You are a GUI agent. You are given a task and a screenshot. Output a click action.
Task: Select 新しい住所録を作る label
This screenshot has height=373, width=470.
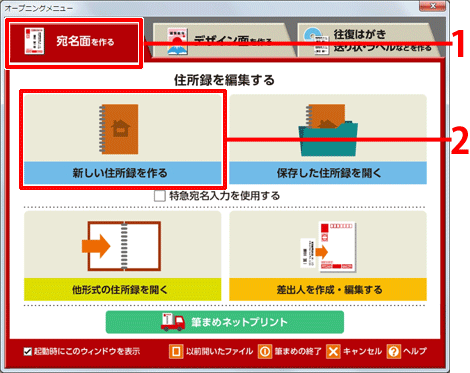click(x=120, y=173)
